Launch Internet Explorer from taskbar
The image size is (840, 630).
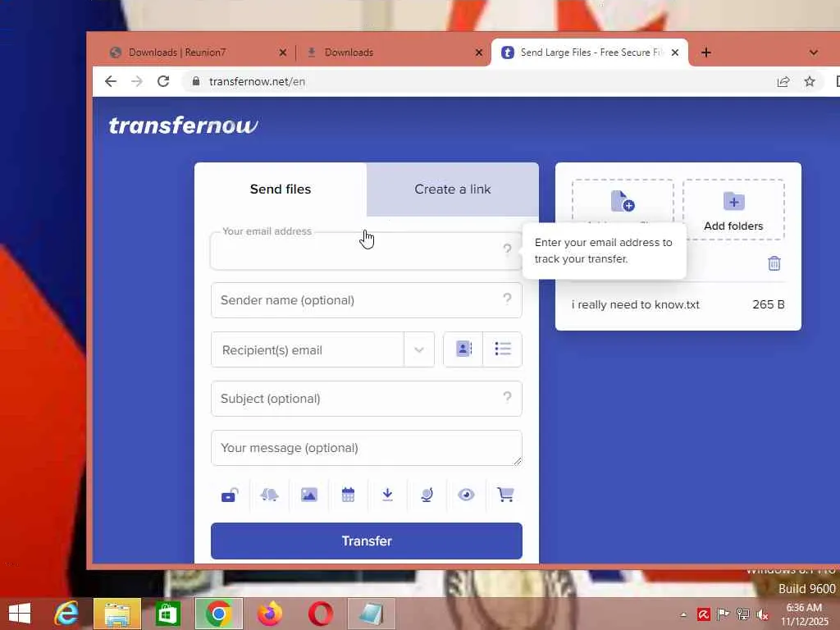pos(66,614)
